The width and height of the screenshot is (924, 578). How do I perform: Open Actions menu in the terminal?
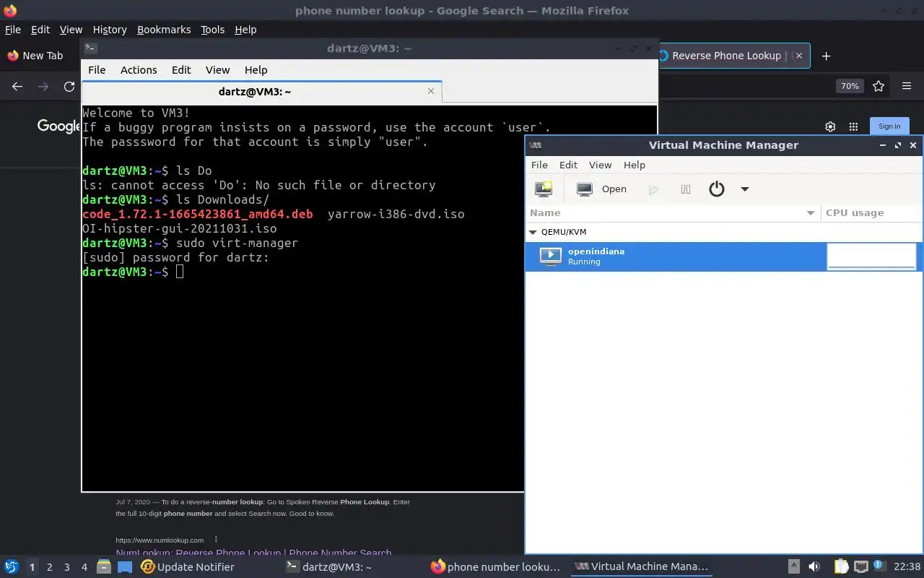pos(139,70)
